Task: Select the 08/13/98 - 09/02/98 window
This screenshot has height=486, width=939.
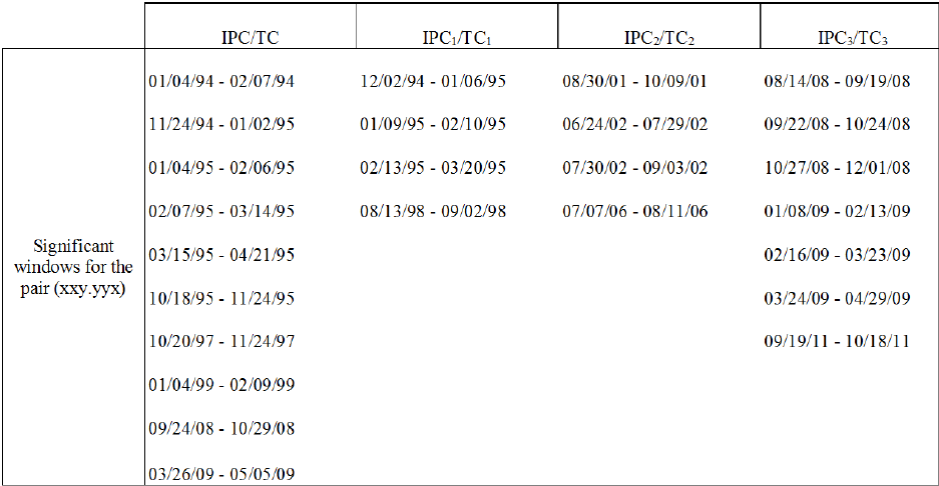Action: 433,211
